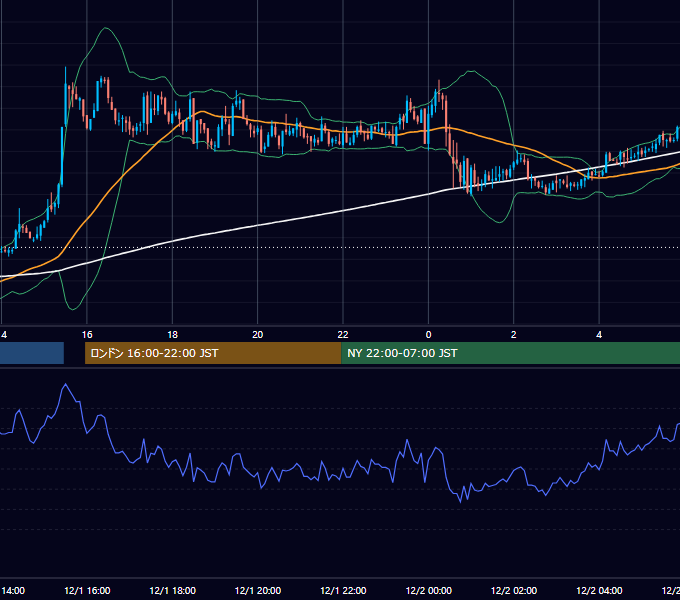Screen dimensions: 680x600
Task: Click the 12/2 00:00 date label
Action: [x=428, y=590]
